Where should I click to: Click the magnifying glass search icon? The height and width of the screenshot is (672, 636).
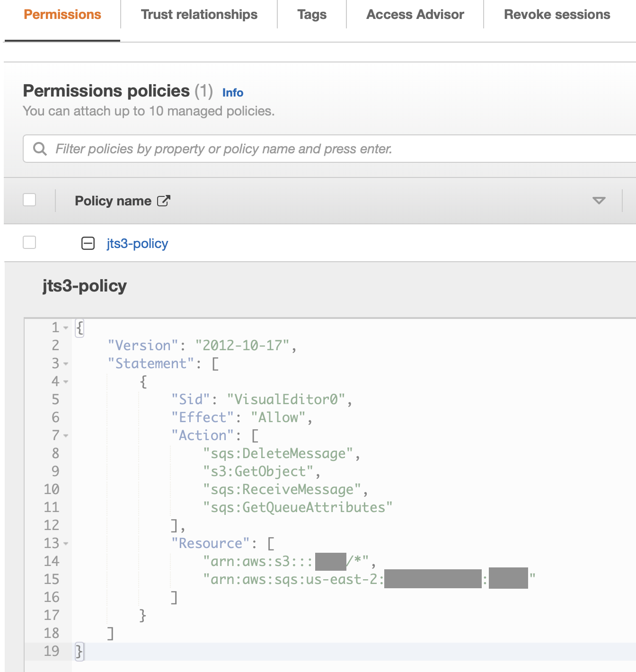click(x=40, y=149)
